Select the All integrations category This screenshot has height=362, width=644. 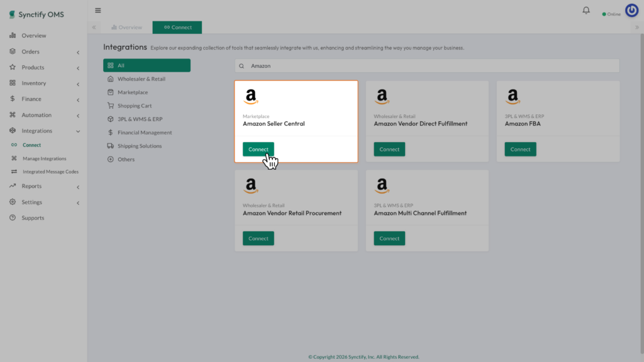click(x=147, y=65)
